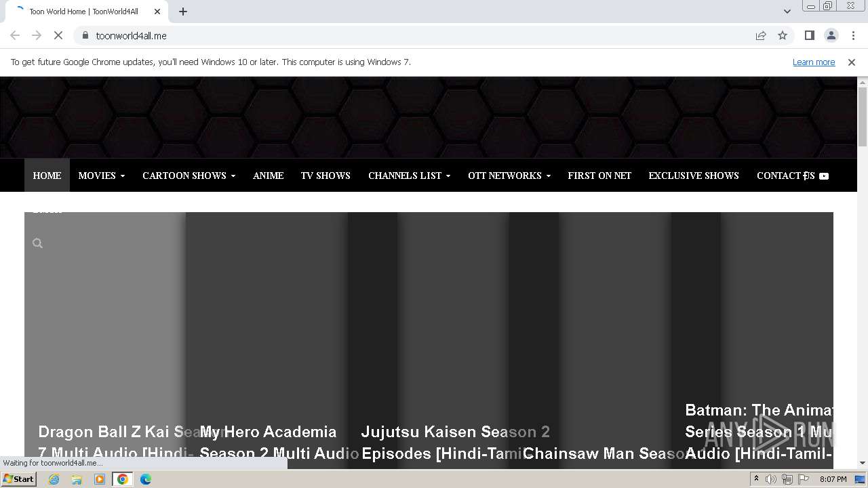The height and width of the screenshot is (488, 868).
Task: Open the ANIME menu item
Action: (268, 176)
